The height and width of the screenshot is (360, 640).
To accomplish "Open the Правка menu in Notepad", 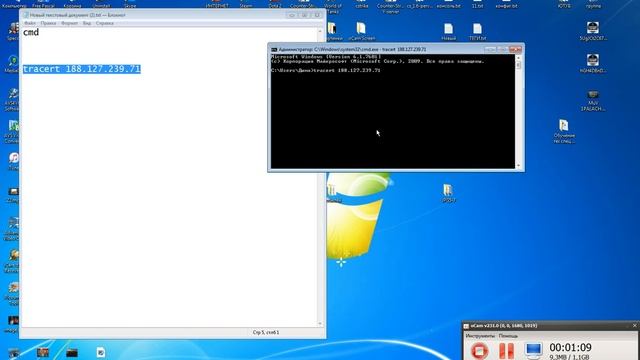I will point(48,23).
